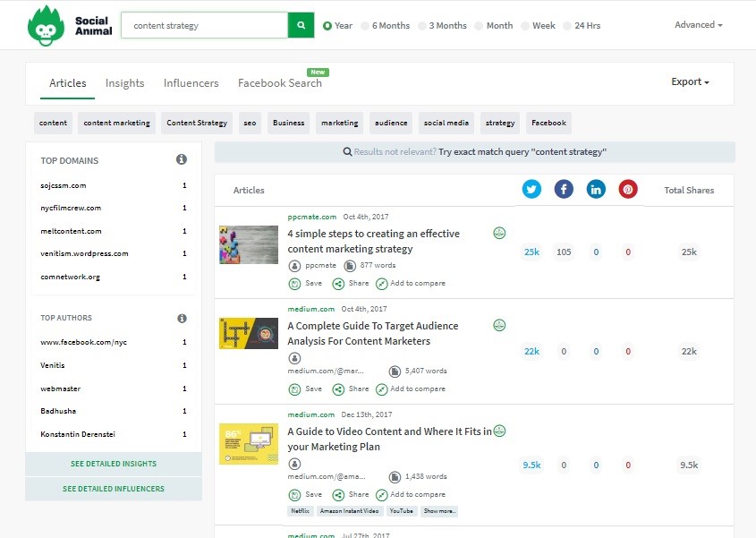Click Save icon for ppcmate article
The image size is (756, 538).
(294, 284)
